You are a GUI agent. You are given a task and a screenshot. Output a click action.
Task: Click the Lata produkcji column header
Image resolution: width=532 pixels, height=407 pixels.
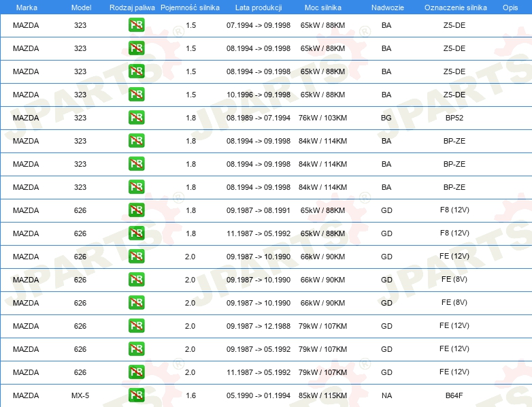[x=259, y=7]
